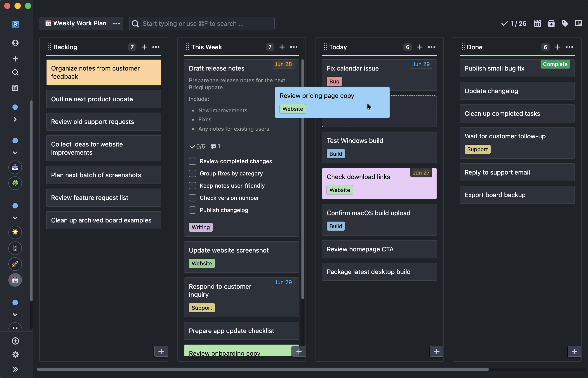Click the bottom add button in Done column
The image size is (588, 378).
coord(574,351)
